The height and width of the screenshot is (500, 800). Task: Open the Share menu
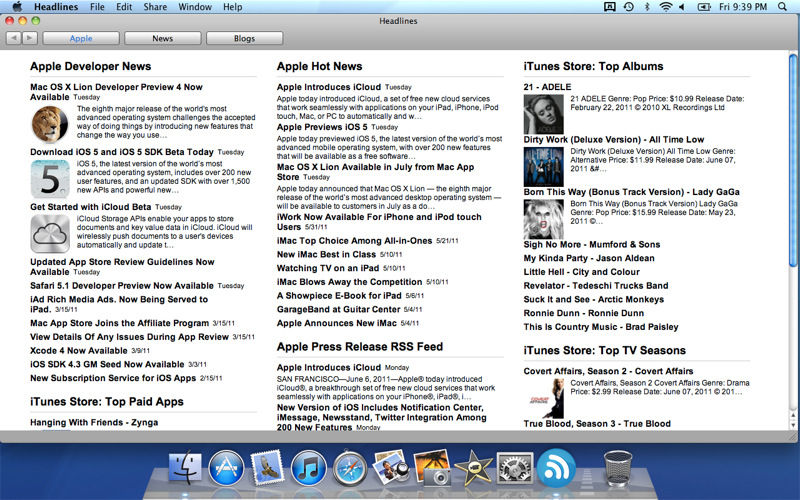155,7
